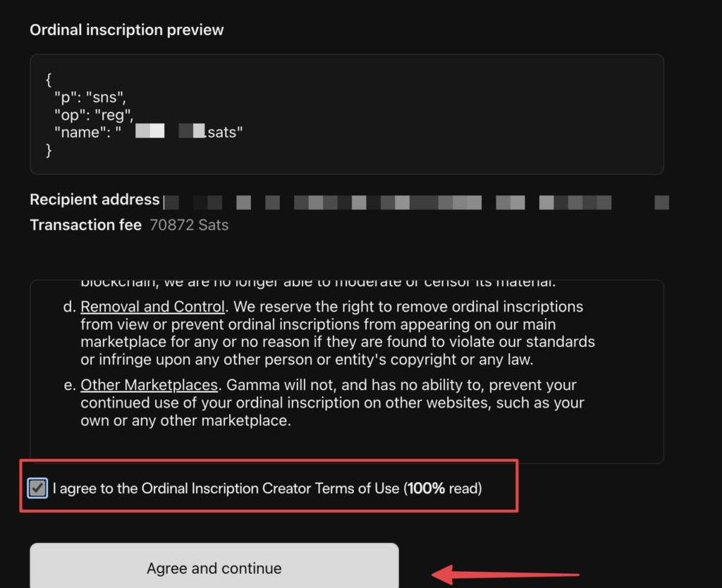Click the closing curly brace in preview
This screenshot has height=588, width=722.
point(49,149)
